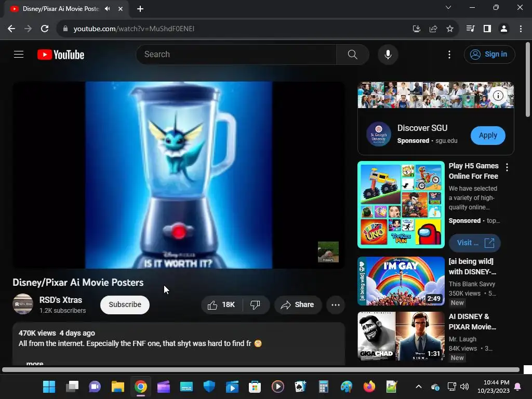Subscribe to RSD's Xtras channel
532x399 pixels.
pyautogui.click(x=125, y=304)
